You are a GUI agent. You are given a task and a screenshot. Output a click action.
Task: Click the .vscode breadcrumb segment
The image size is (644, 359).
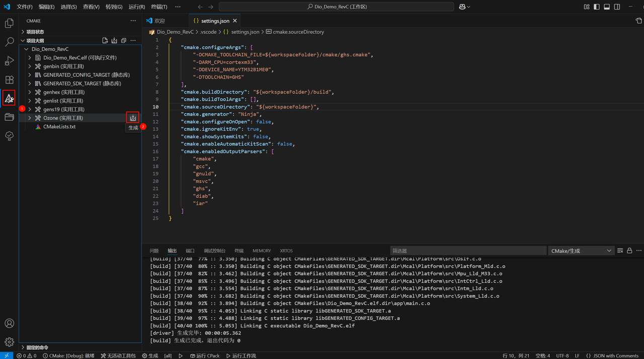208,32
